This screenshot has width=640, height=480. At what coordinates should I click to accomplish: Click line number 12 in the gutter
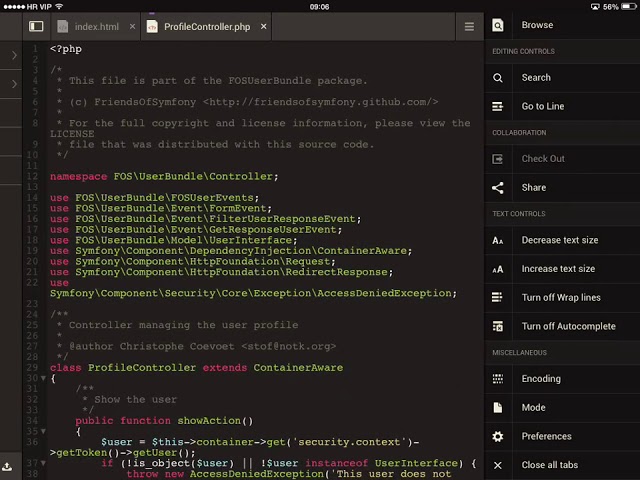33,176
